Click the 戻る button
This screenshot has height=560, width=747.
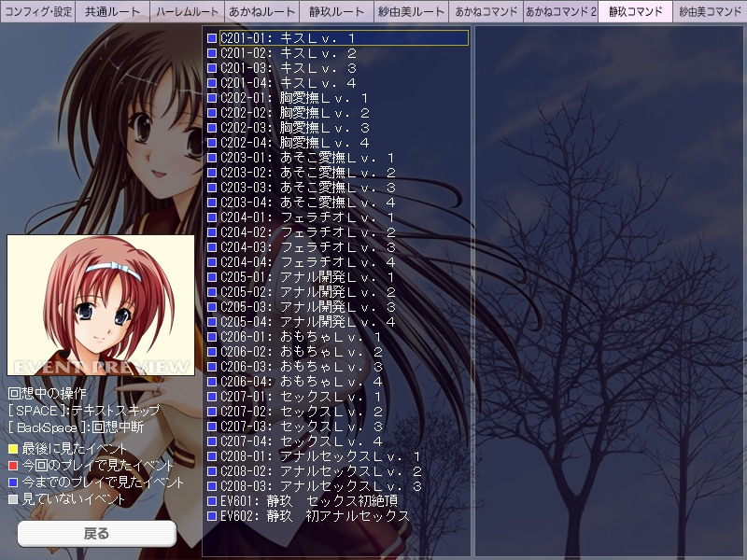(97, 533)
